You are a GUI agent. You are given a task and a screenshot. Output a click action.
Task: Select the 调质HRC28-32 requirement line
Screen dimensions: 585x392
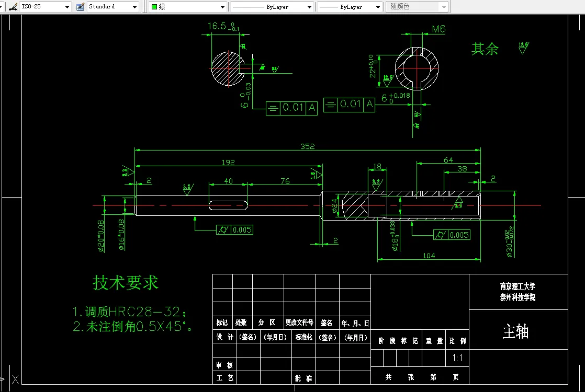(129, 312)
